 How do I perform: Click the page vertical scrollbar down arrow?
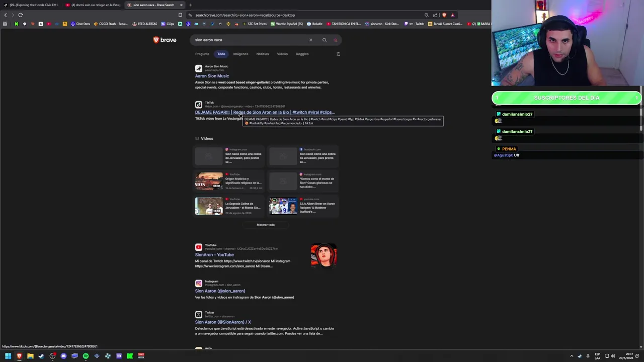pos(641,347)
